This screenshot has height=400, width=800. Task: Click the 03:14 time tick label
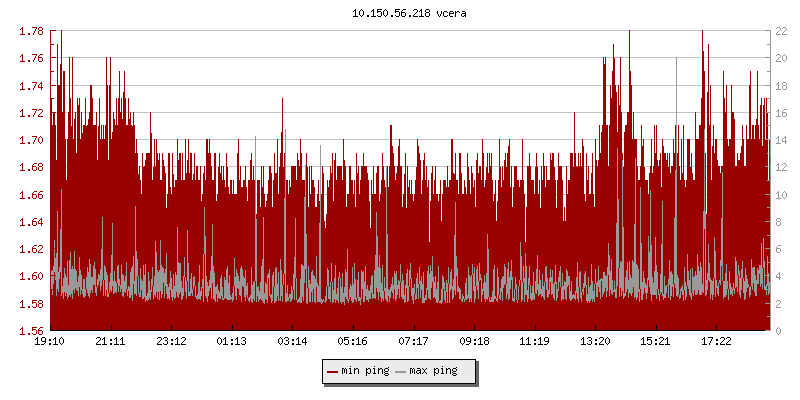click(x=292, y=342)
